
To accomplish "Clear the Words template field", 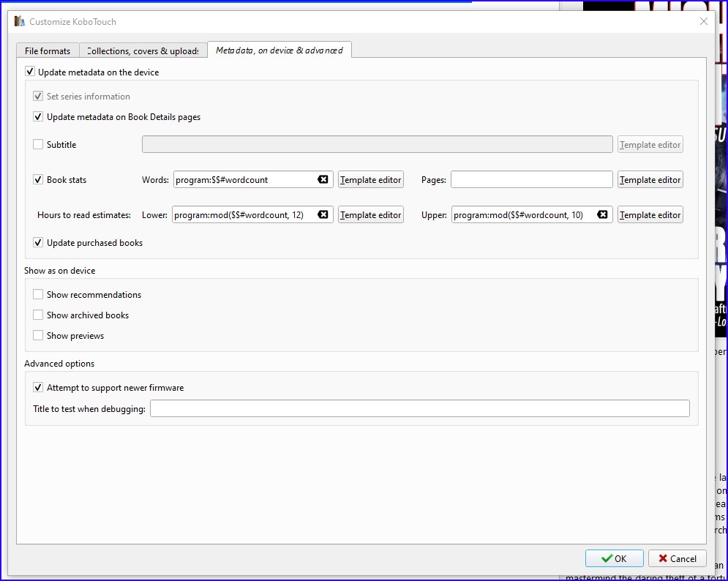I will click(323, 179).
